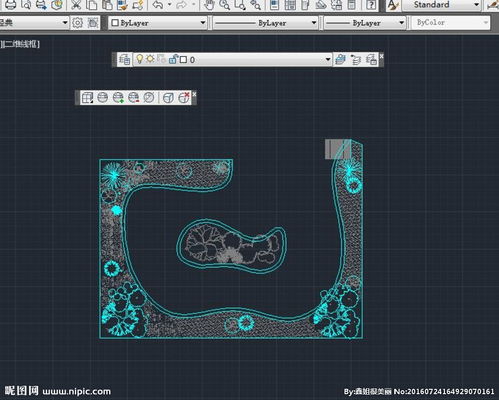The image size is (499, 400).
Task: Open the ByLayer lineweight dropdown
Action: (x=364, y=23)
